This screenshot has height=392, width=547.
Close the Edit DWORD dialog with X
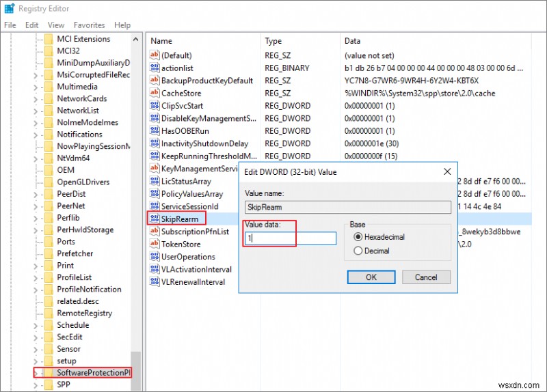[x=447, y=171]
